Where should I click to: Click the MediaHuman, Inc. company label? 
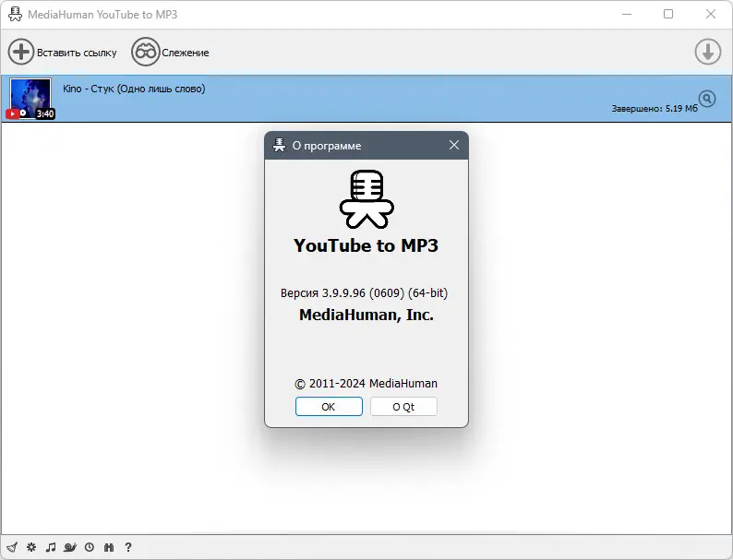click(366, 315)
